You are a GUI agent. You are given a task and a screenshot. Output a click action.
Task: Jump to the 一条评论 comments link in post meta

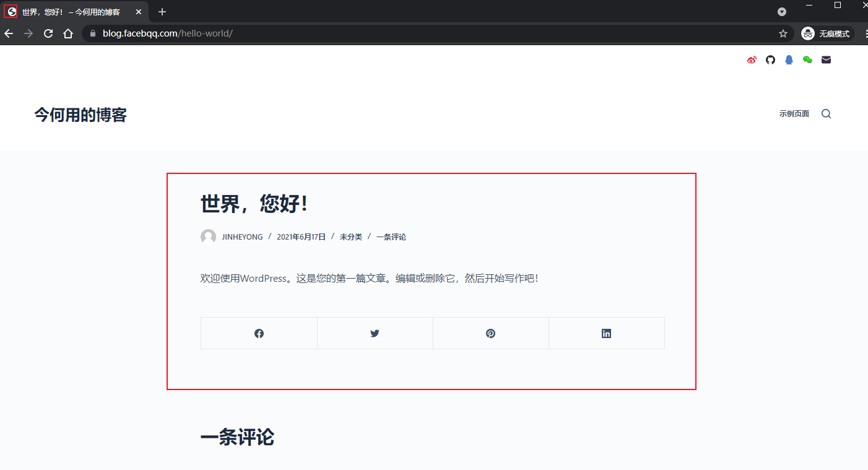point(391,237)
